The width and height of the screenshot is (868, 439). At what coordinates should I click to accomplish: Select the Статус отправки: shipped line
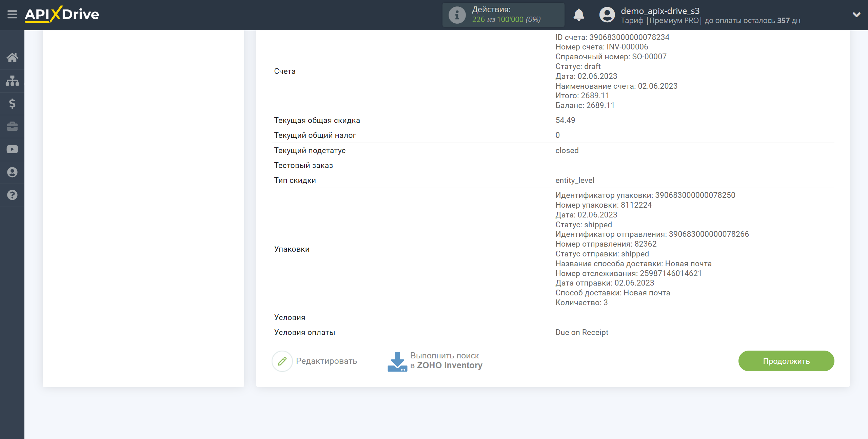[602, 254]
